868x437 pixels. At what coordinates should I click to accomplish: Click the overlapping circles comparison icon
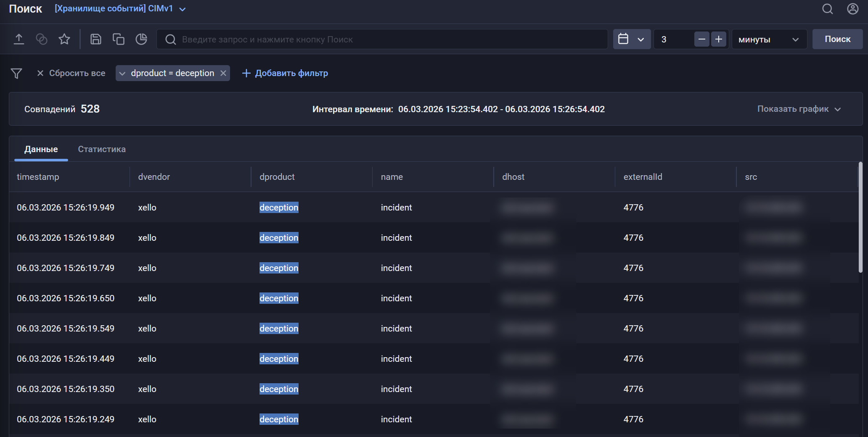coord(42,39)
